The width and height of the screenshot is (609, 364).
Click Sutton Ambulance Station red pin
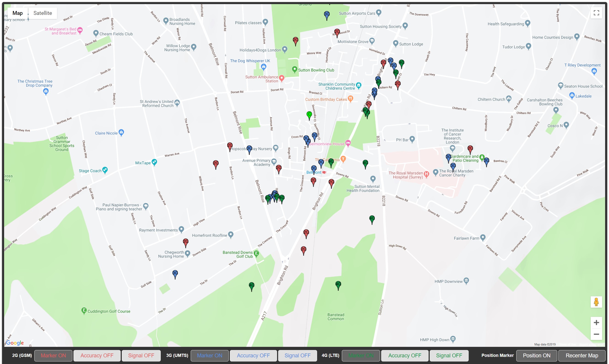(282, 78)
